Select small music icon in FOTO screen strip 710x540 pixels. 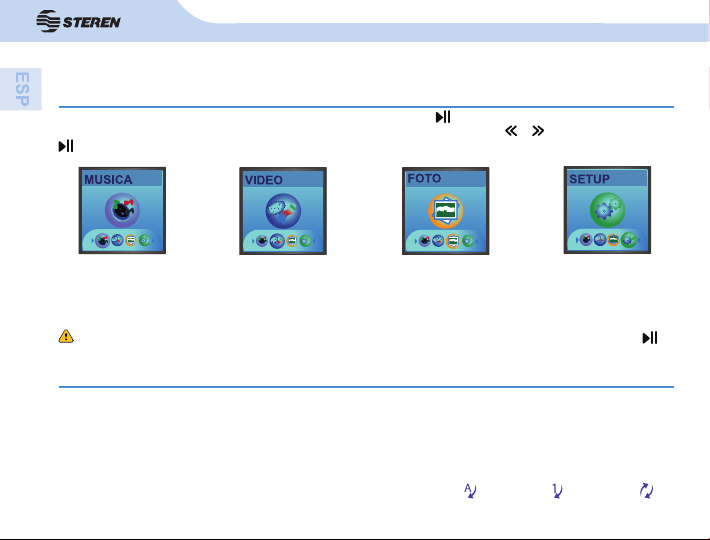(424, 241)
